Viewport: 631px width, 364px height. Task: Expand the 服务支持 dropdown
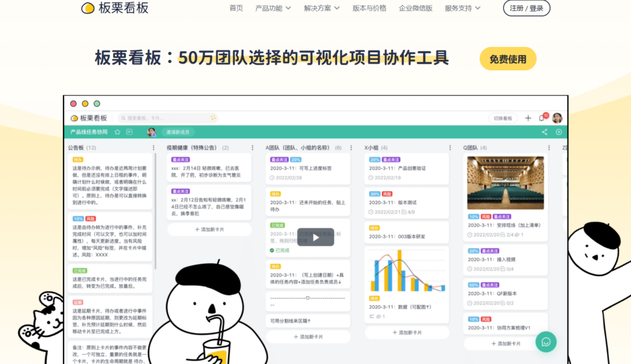pos(458,9)
